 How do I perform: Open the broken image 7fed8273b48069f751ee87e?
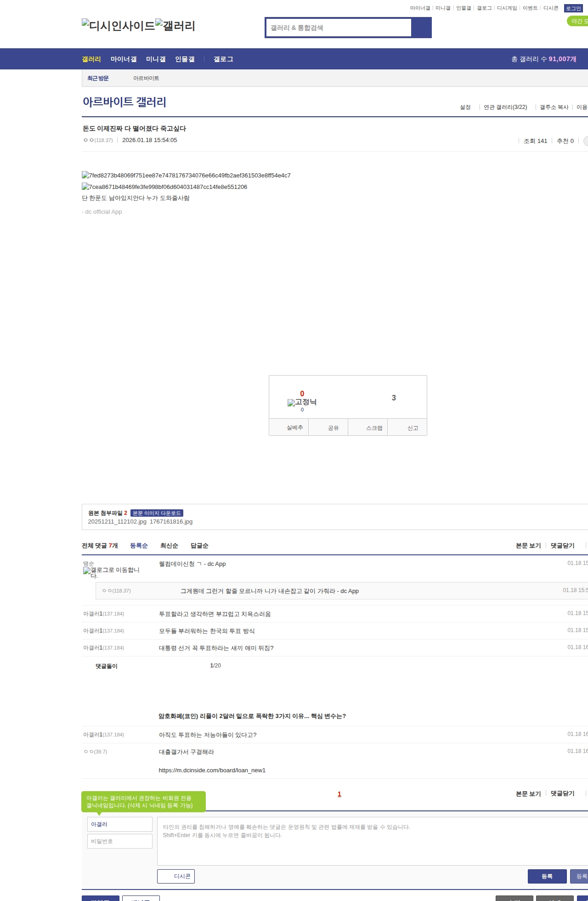click(x=186, y=175)
